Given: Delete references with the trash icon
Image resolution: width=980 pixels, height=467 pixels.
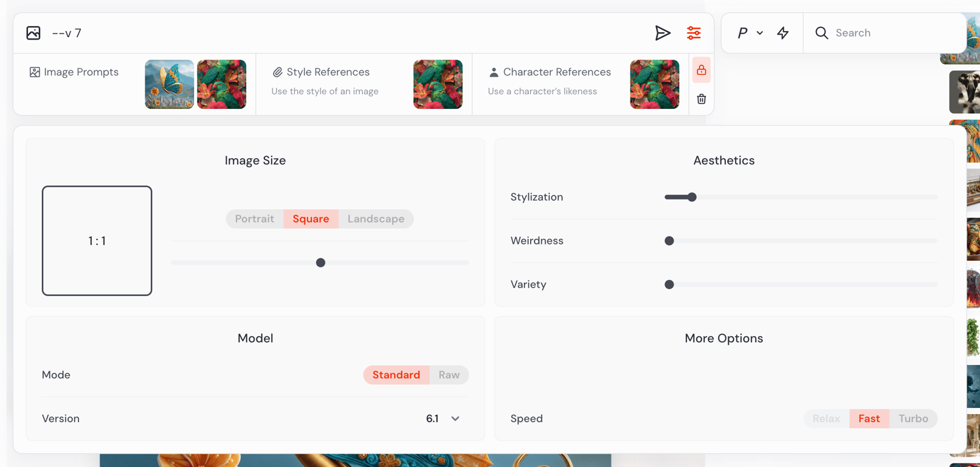Looking at the screenshot, I should tap(702, 99).
